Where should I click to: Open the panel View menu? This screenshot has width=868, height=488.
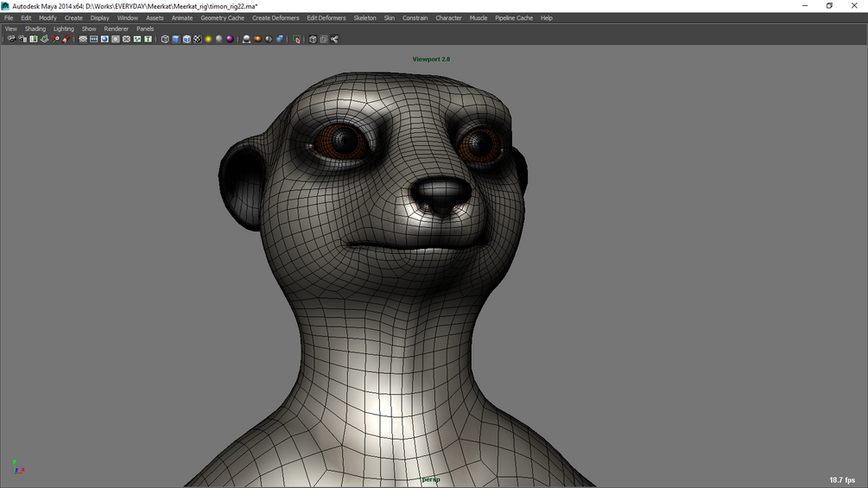[11, 29]
